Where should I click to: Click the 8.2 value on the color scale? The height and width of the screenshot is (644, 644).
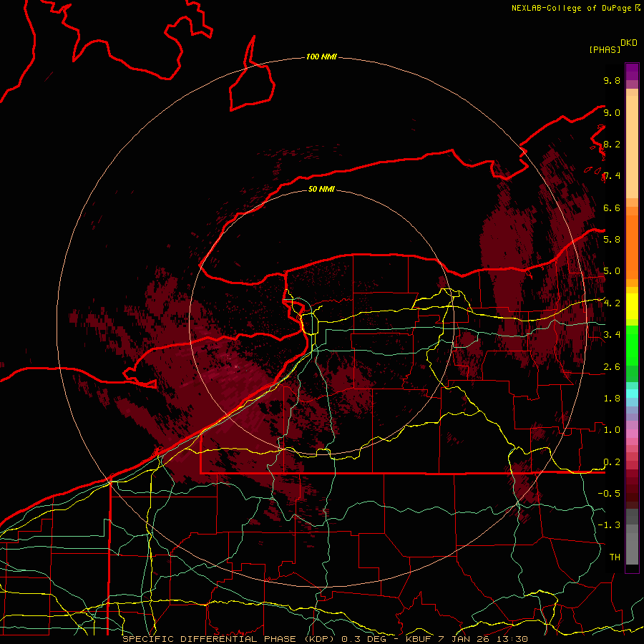click(x=612, y=144)
